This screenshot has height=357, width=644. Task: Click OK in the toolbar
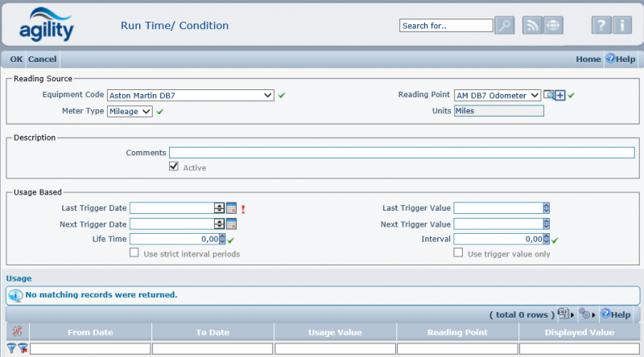16,59
